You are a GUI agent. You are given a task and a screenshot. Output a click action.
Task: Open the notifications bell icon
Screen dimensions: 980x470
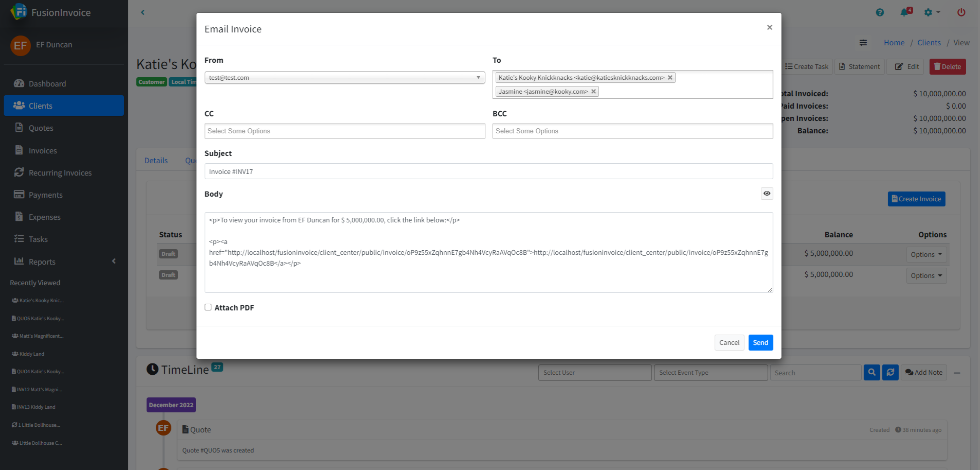pyautogui.click(x=904, y=13)
